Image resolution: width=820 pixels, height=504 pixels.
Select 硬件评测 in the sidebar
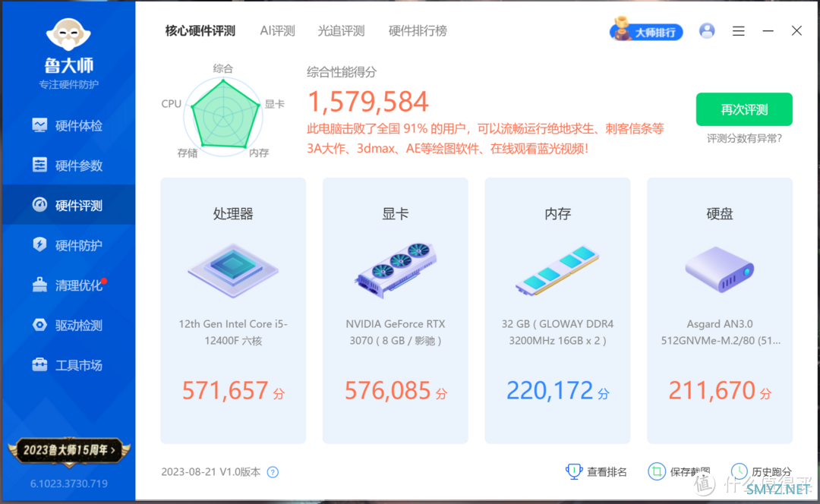pos(68,205)
